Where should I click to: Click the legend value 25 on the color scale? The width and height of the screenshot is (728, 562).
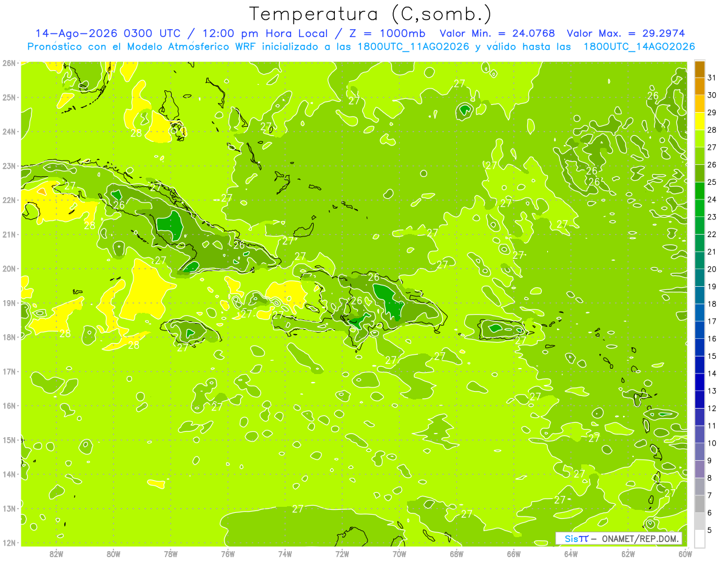[712, 182]
